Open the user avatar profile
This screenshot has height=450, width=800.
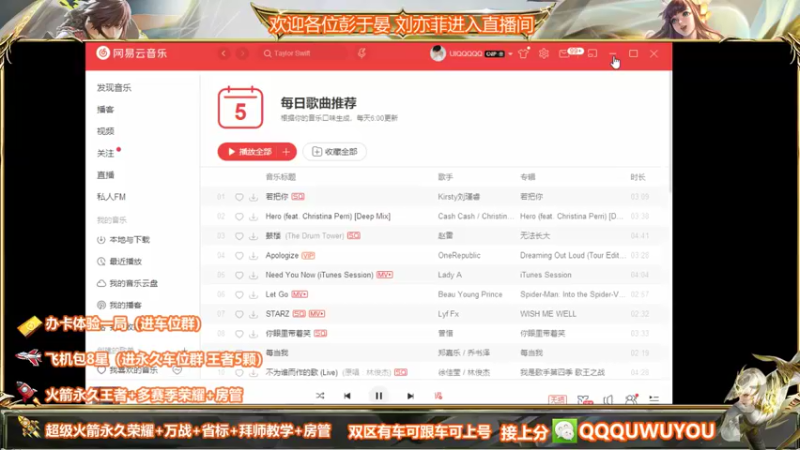438,53
